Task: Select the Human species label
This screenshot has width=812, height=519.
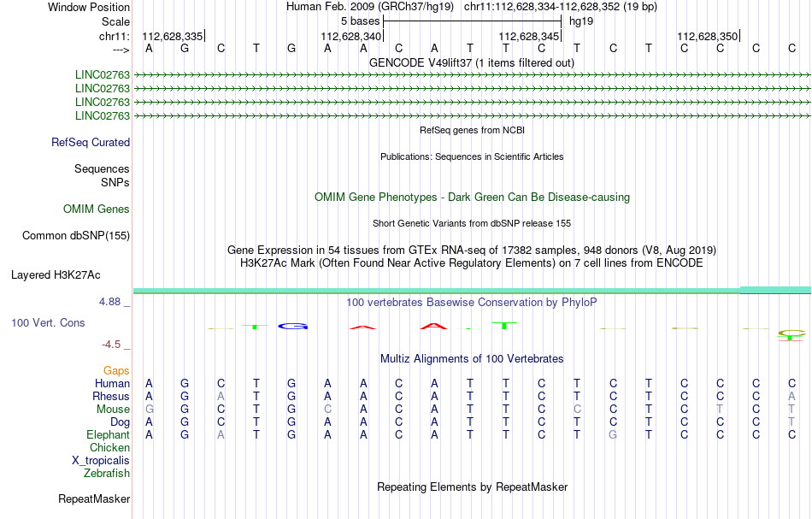Action: (112, 383)
